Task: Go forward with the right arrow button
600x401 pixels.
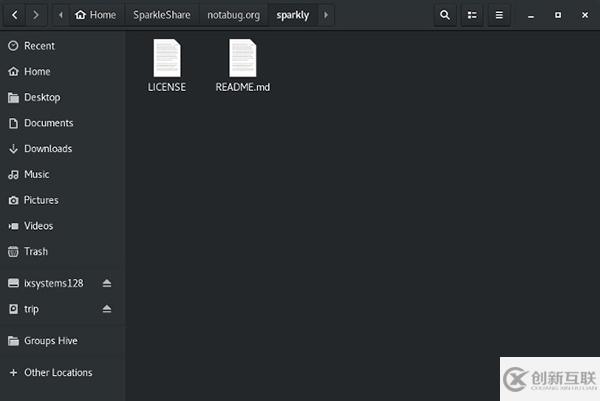Action: 36,15
